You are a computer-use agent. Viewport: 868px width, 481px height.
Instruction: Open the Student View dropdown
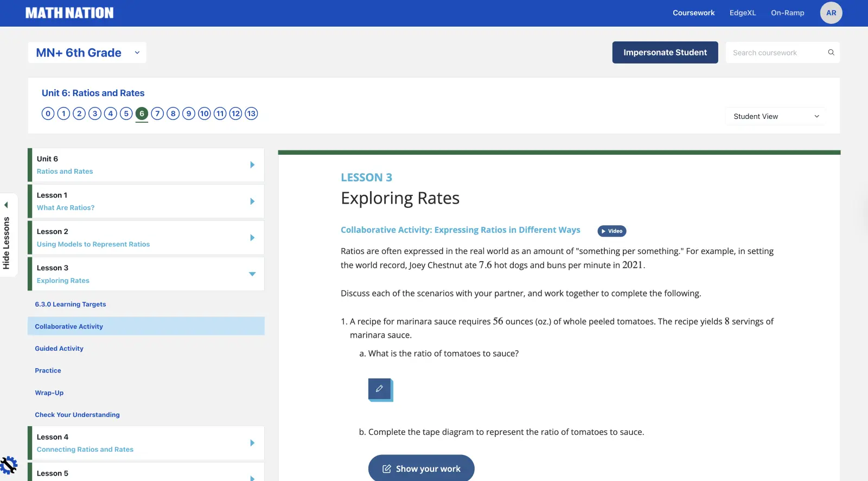pos(775,116)
